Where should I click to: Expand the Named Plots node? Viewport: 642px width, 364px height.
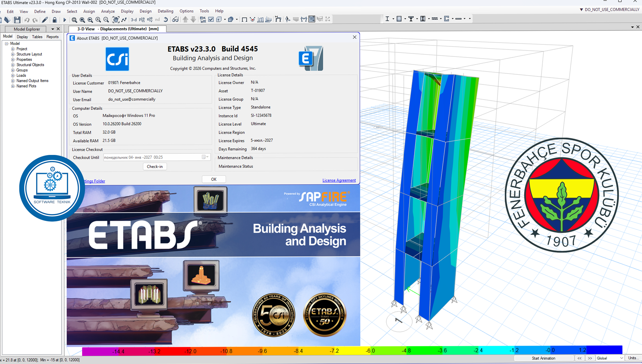coord(13,86)
